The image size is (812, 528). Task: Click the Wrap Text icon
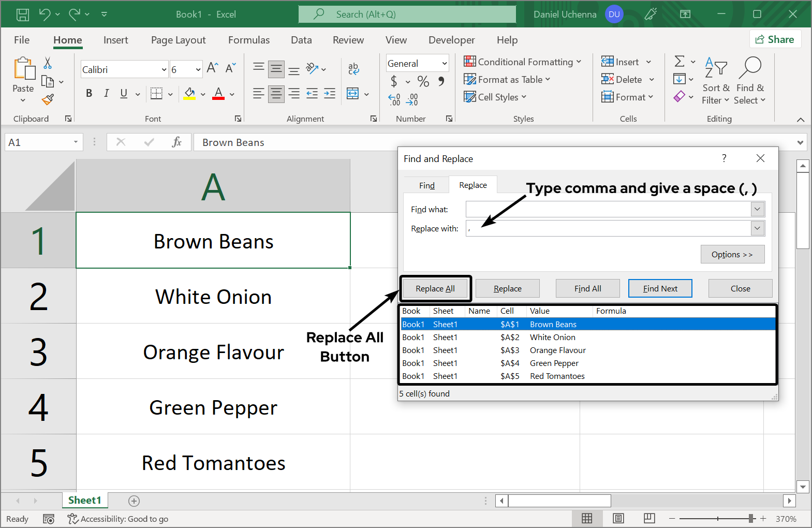pyautogui.click(x=353, y=68)
